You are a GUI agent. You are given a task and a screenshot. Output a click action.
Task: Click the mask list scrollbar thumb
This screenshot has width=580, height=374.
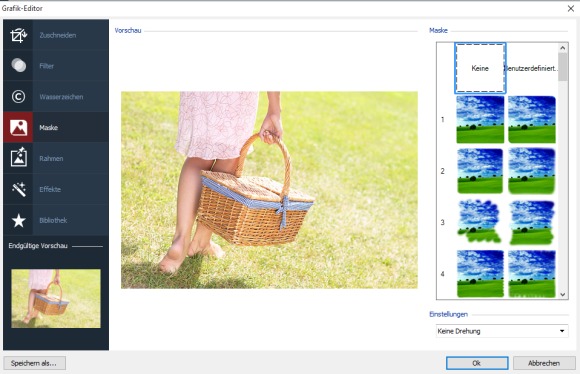click(563, 67)
